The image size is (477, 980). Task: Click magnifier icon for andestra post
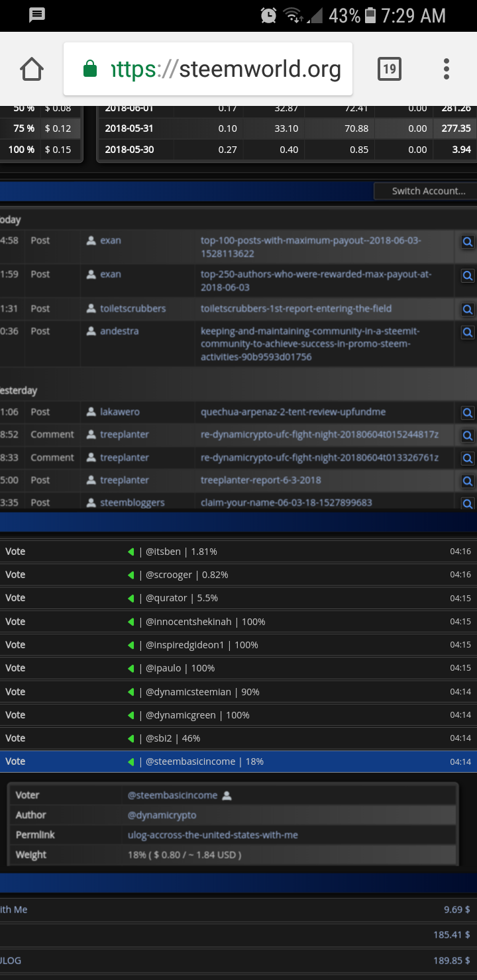click(x=468, y=332)
